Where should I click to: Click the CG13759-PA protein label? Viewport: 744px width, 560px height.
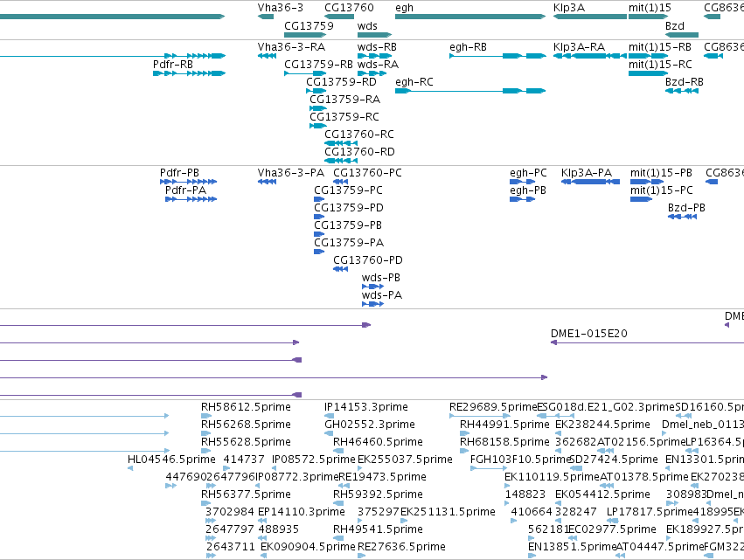click(349, 243)
